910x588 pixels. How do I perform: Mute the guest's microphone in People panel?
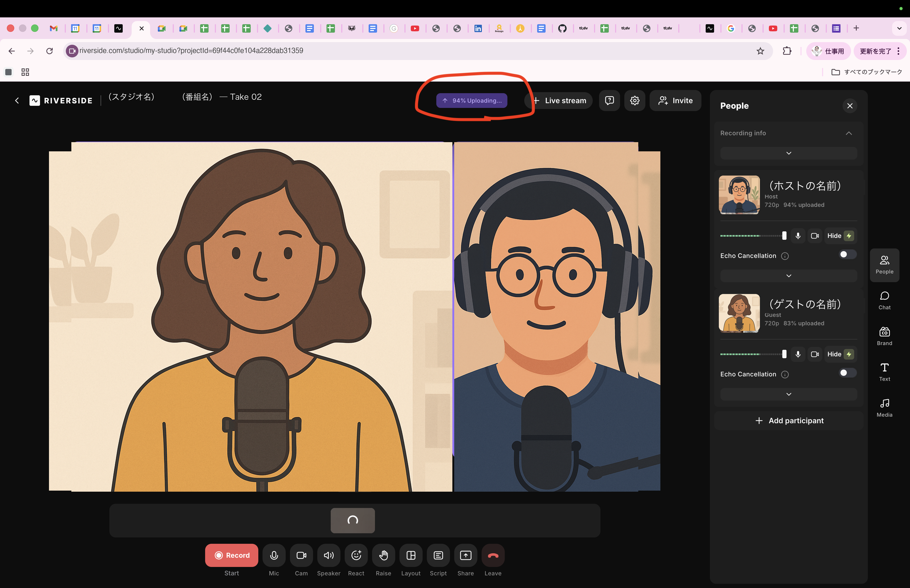(798, 354)
